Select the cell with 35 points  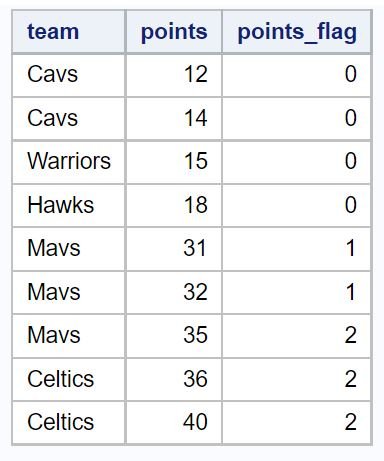[174, 336]
